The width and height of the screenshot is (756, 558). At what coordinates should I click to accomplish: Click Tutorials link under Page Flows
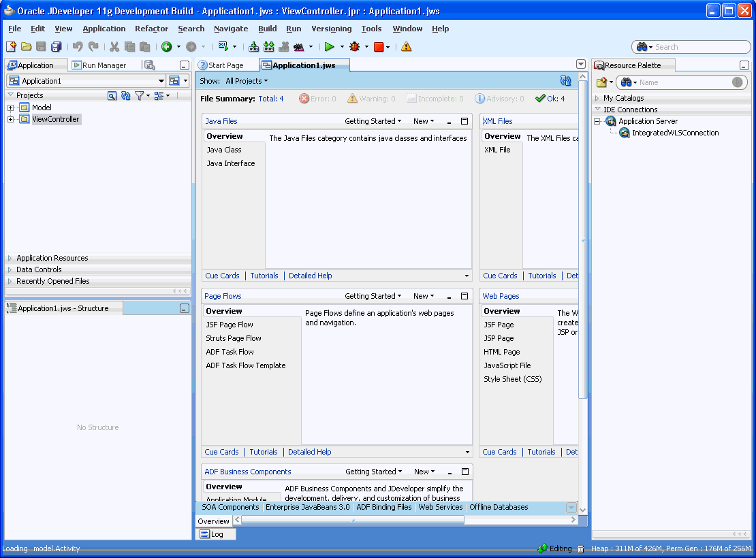click(x=264, y=452)
